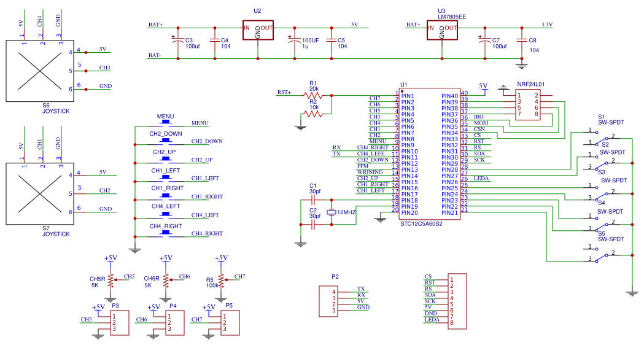
Task: Click the CH4_LEFE net label at PIN11
Action: tap(370, 153)
